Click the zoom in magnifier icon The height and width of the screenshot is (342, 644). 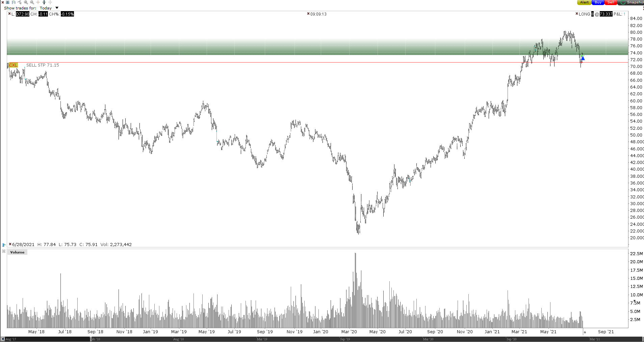point(26,2)
